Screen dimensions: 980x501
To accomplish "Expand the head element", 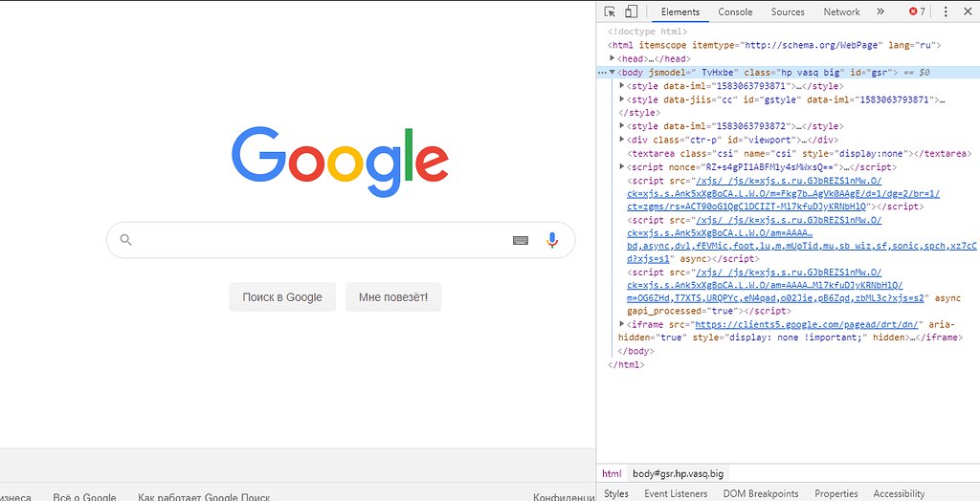I will (613, 58).
